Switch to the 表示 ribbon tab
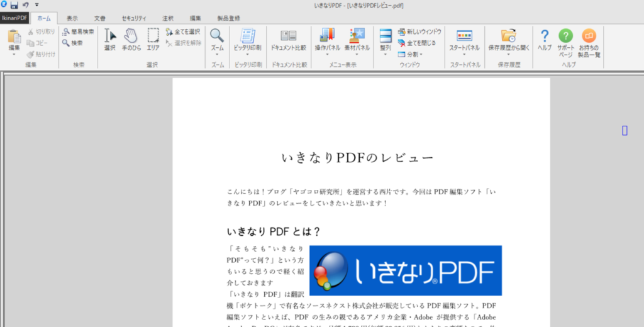 coord(72,18)
